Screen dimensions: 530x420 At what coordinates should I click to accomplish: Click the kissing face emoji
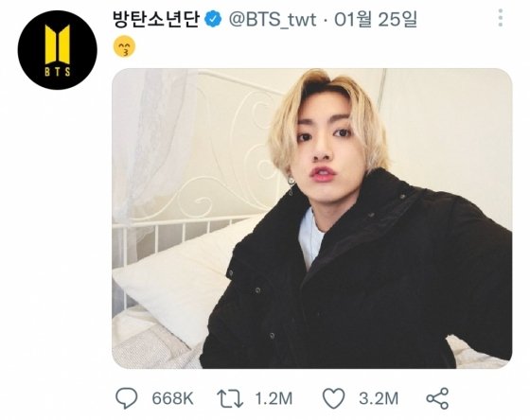click(x=124, y=46)
